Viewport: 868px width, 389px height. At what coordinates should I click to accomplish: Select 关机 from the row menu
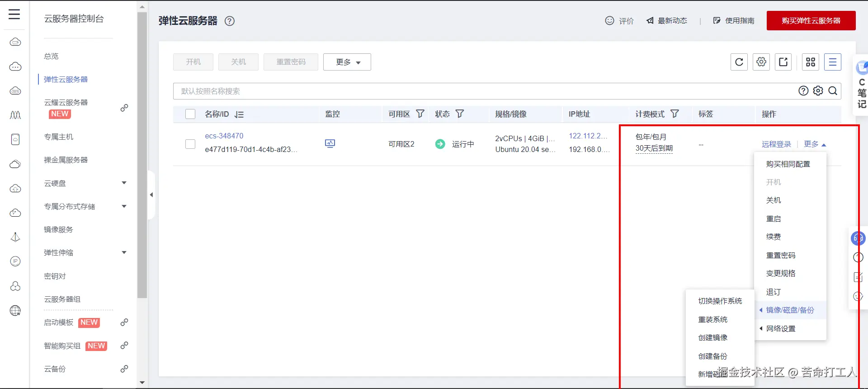tap(774, 200)
